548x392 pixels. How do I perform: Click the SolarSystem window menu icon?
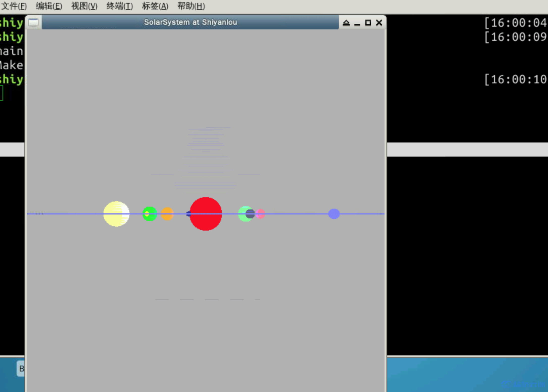tap(33, 23)
